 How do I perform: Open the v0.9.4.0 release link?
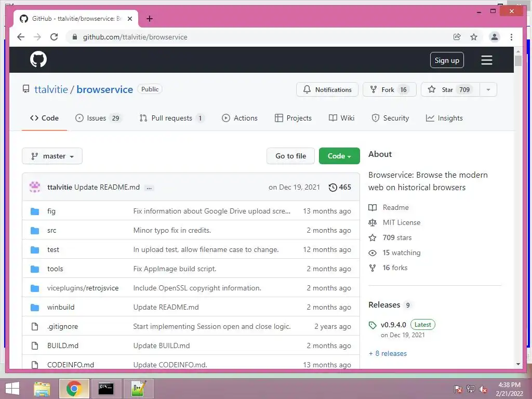tap(393, 325)
